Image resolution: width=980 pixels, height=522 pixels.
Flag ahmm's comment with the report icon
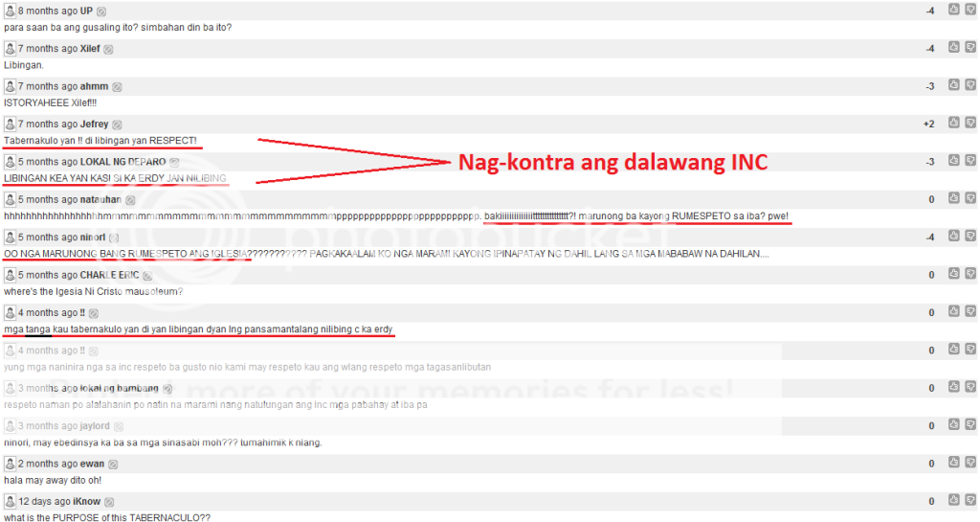pos(117,87)
